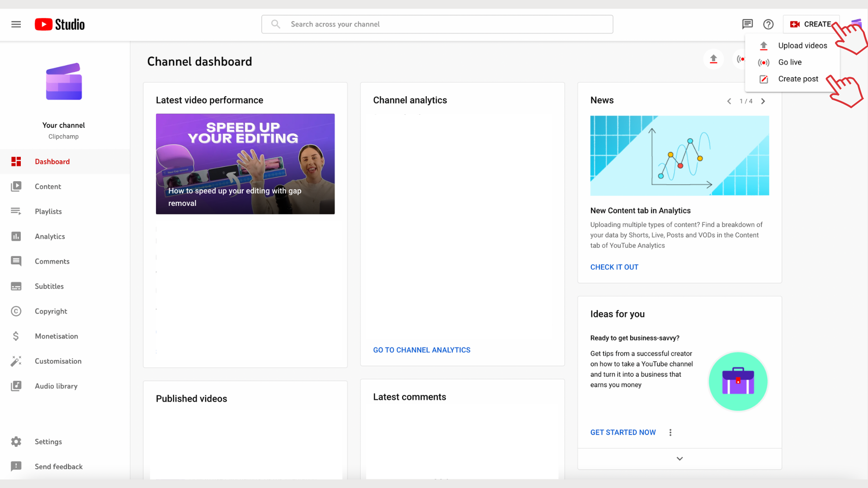Click GO TO CHANNEL ANALYTICS link
Image resolution: width=868 pixels, height=488 pixels.
[421, 350]
